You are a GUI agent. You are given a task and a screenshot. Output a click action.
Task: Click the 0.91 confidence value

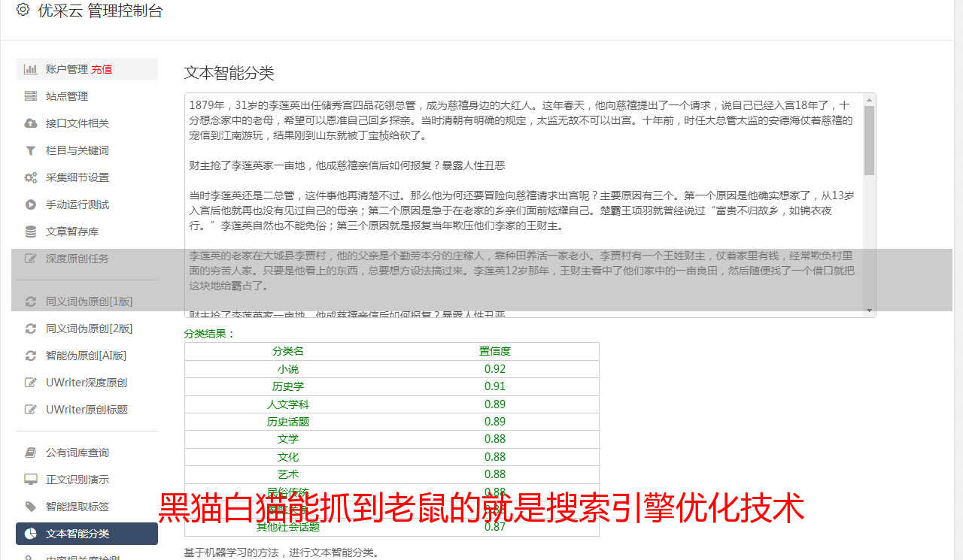(495, 386)
